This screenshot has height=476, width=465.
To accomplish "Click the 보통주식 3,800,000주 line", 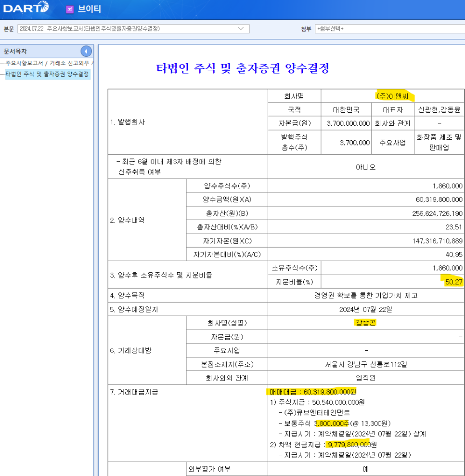I will point(335,423).
